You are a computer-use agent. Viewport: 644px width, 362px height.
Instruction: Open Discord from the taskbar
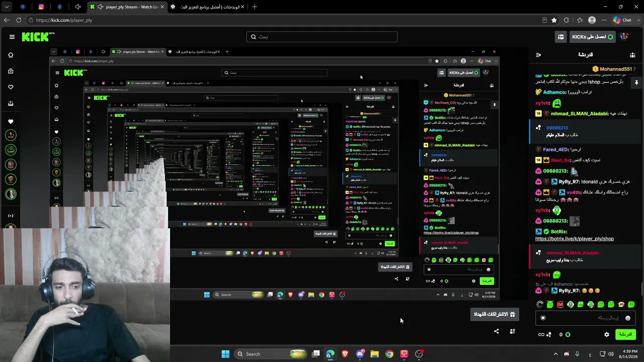click(x=360, y=354)
